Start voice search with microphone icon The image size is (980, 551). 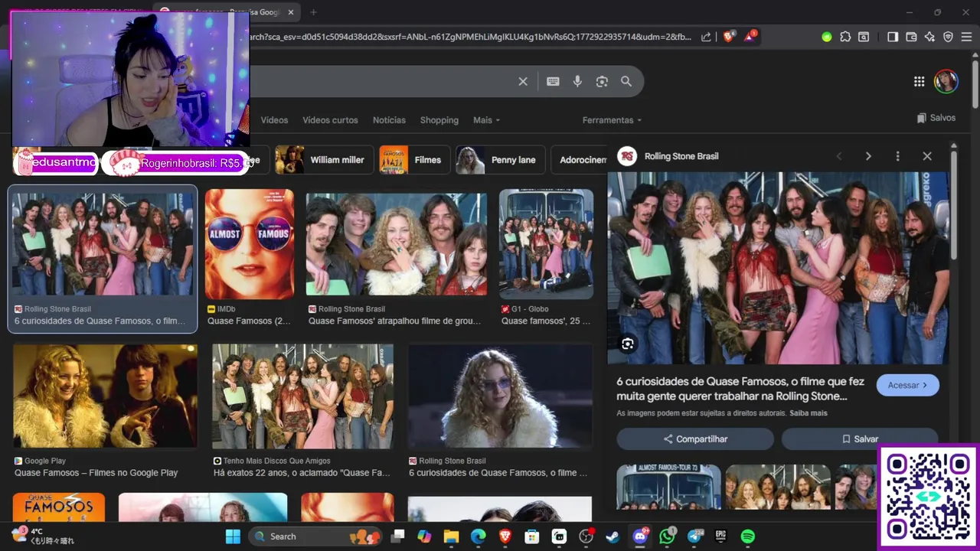[x=577, y=81]
